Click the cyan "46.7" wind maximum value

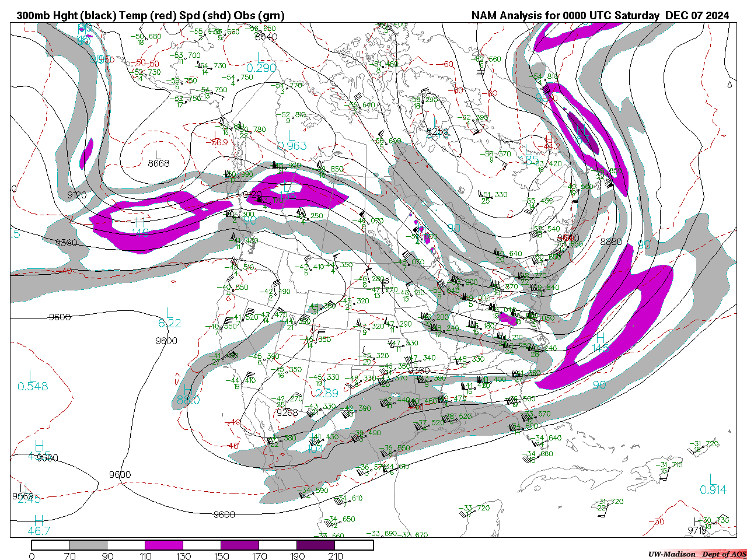click(x=39, y=531)
